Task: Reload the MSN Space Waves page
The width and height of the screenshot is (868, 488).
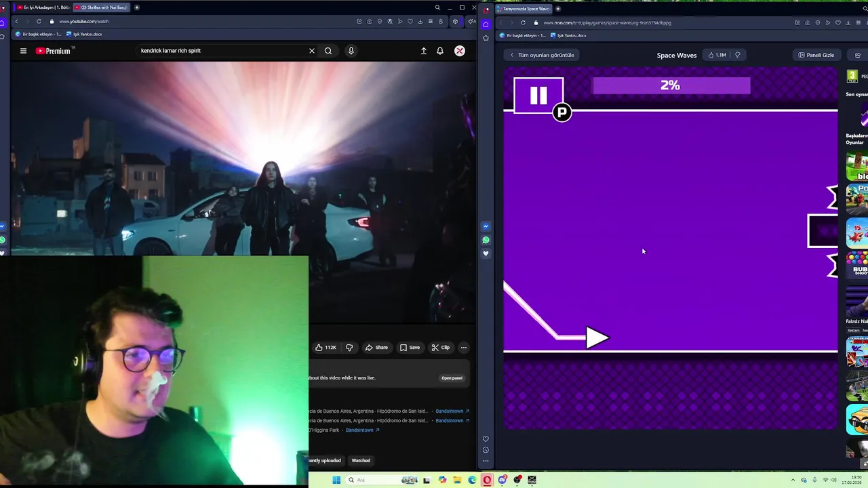Action: [523, 22]
